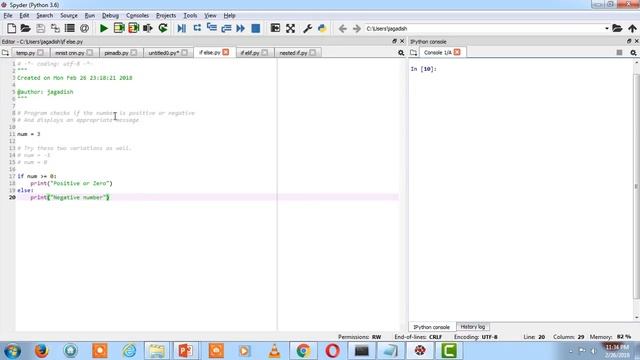Go back to previous cursor position
Image resolution: width=640 pixels, height=360 pixels.
(x=342, y=29)
